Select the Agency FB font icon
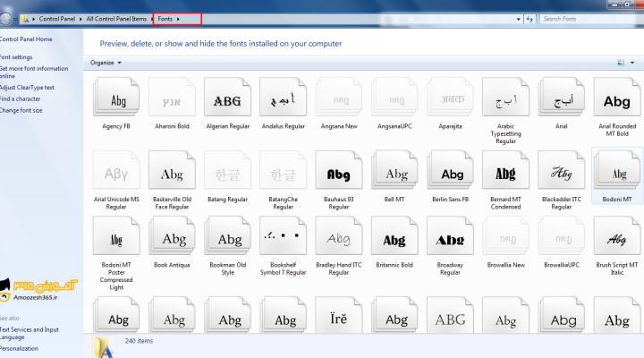644x358 pixels. 116,97
